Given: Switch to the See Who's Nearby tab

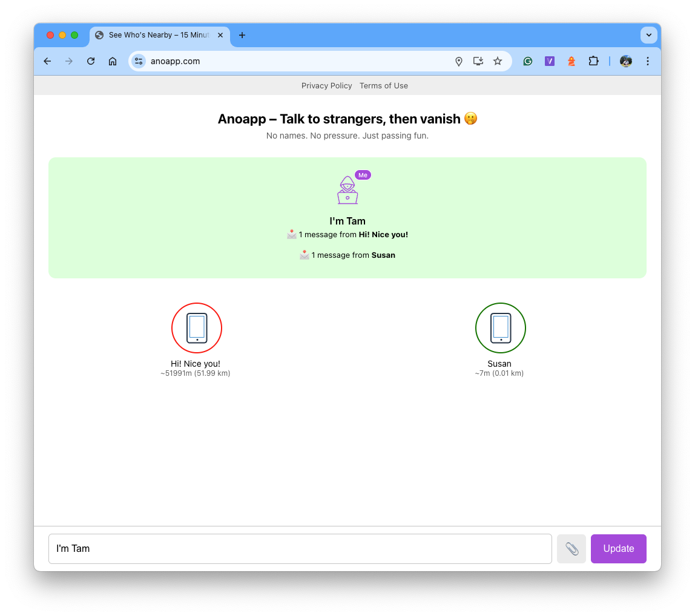Looking at the screenshot, I should 159,35.
